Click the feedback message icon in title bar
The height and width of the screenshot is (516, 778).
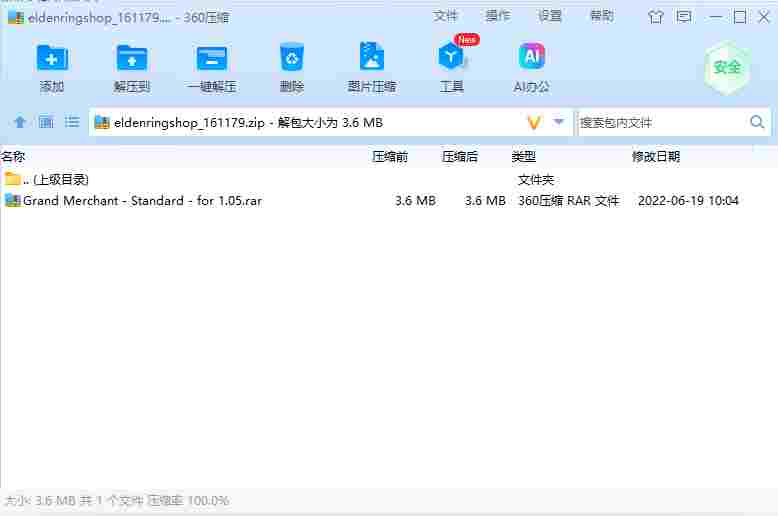[684, 17]
